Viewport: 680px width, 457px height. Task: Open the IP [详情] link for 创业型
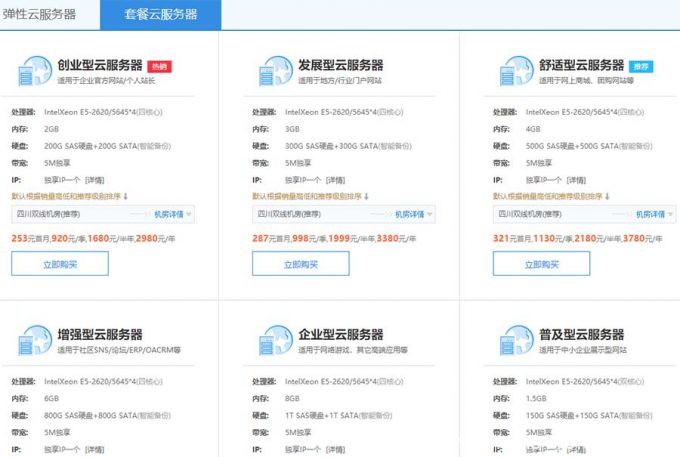(95, 179)
